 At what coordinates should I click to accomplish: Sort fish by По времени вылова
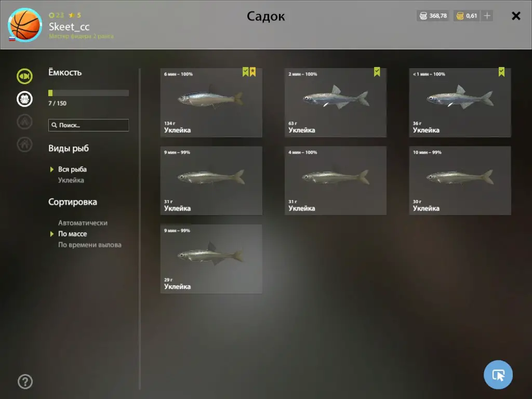point(89,245)
